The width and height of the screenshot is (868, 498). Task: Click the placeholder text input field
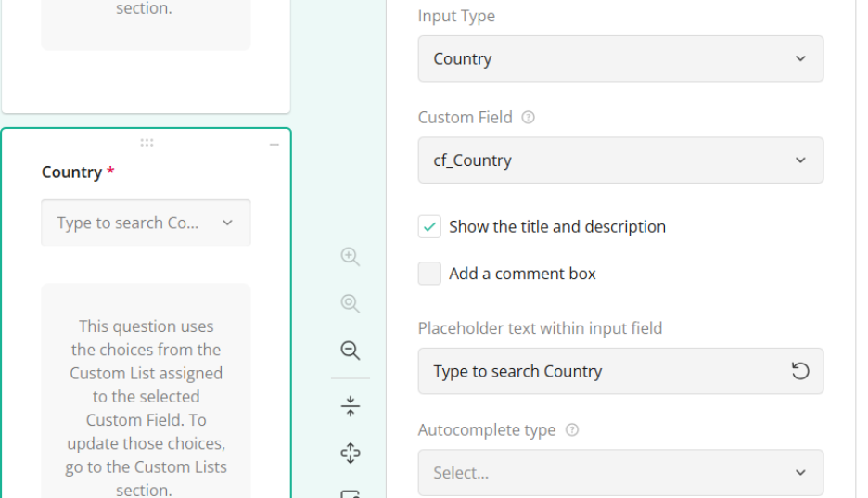620,371
